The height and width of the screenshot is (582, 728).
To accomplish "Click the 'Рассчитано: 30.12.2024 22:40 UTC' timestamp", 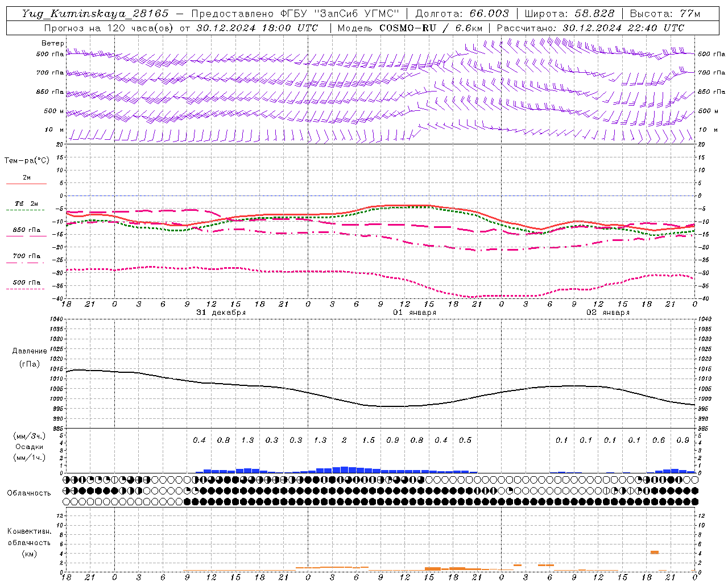I will [590, 28].
